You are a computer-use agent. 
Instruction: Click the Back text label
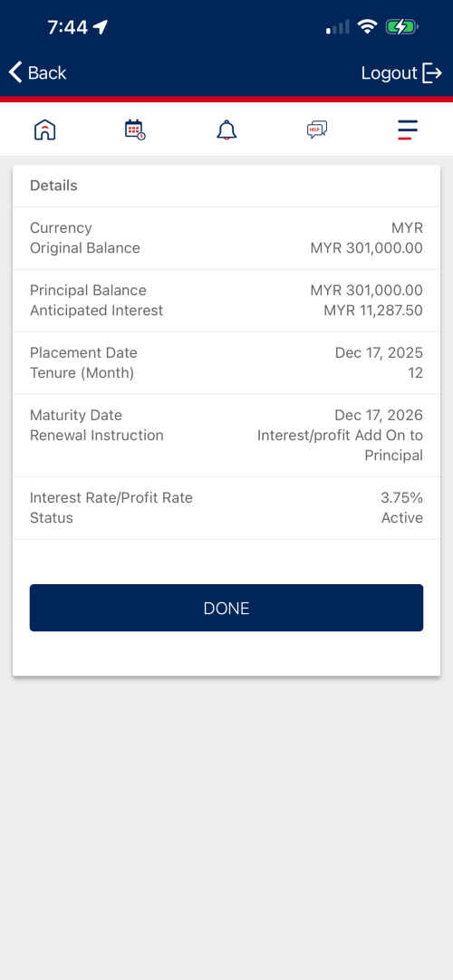(x=47, y=73)
